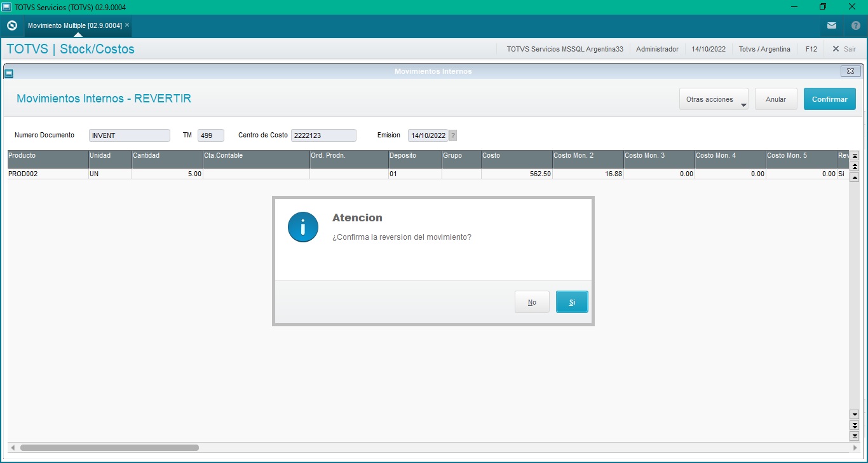
Task: Click the horizontal scrollbar left arrow
Action: [13, 448]
